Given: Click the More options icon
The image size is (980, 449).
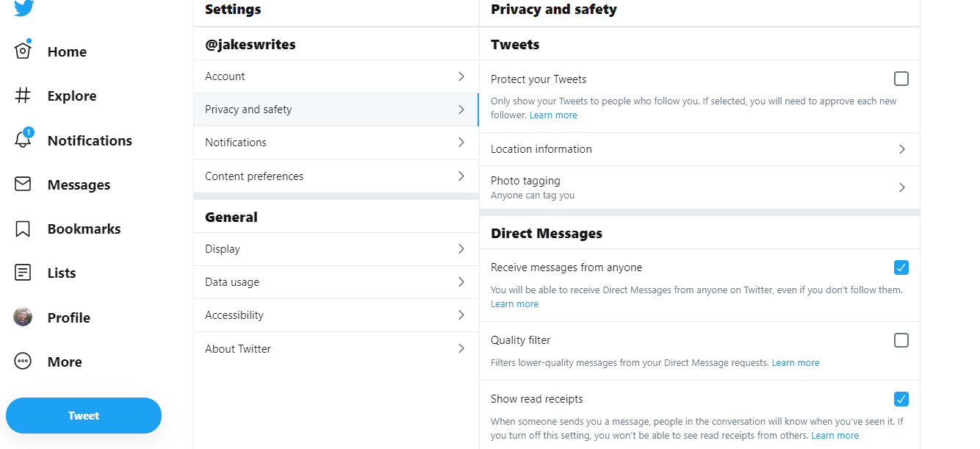Looking at the screenshot, I should coord(23,361).
